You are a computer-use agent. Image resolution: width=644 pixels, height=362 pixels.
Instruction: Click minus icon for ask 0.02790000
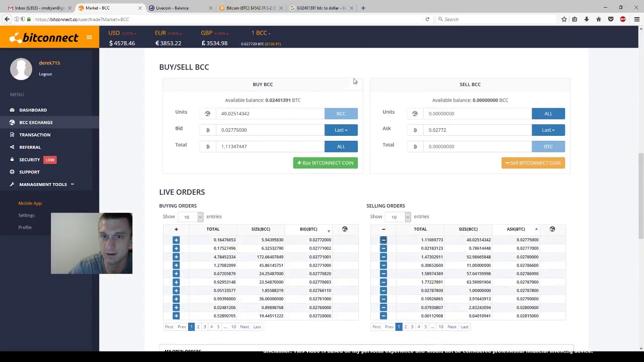[383, 299]
